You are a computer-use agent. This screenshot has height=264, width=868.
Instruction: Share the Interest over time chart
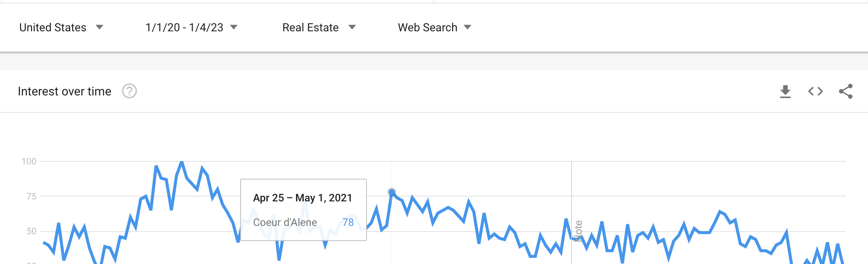845,91
